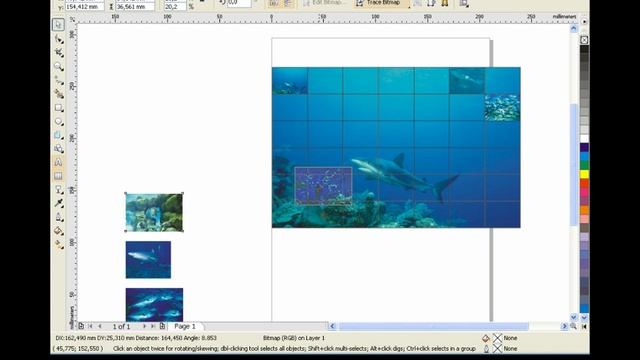This screenshot has width=640, height=360.
Task: Select the coral reef thumbnail image
Action: pyautogui.click(x=154, y=213)
